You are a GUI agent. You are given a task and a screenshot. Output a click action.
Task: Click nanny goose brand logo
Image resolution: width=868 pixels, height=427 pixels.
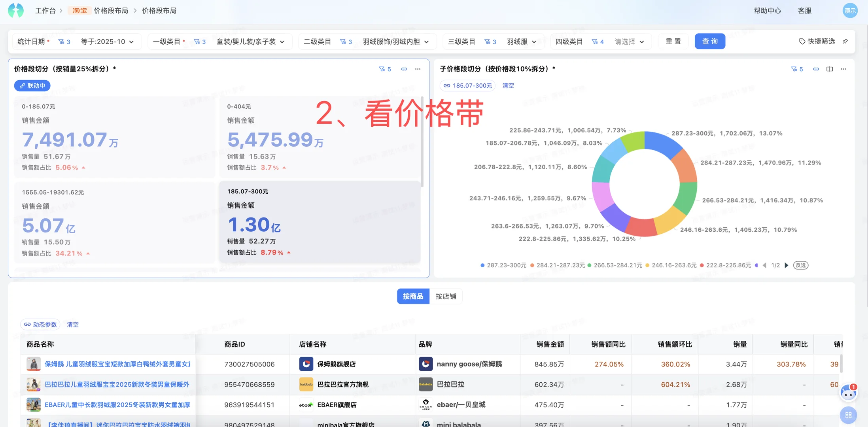[425, 364]
